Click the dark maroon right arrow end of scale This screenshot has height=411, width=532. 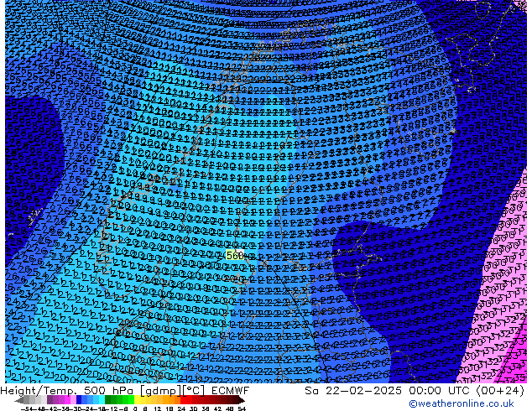click(241, 400)
